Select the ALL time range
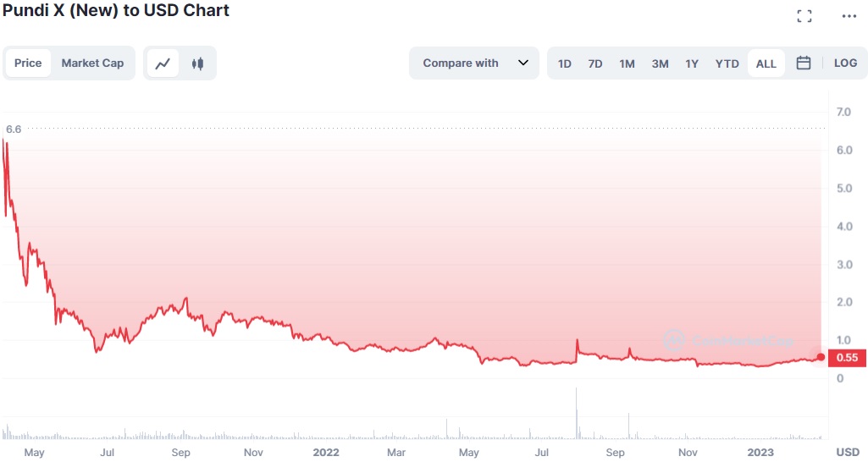Image resolution: width=868 pixels, height=462 pixels. point(766,63)
